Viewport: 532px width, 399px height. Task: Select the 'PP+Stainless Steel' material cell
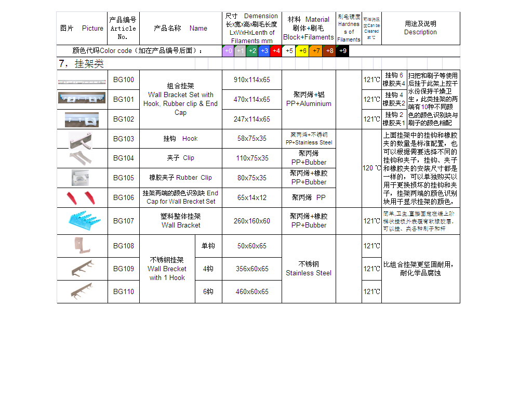pos(309,138)
